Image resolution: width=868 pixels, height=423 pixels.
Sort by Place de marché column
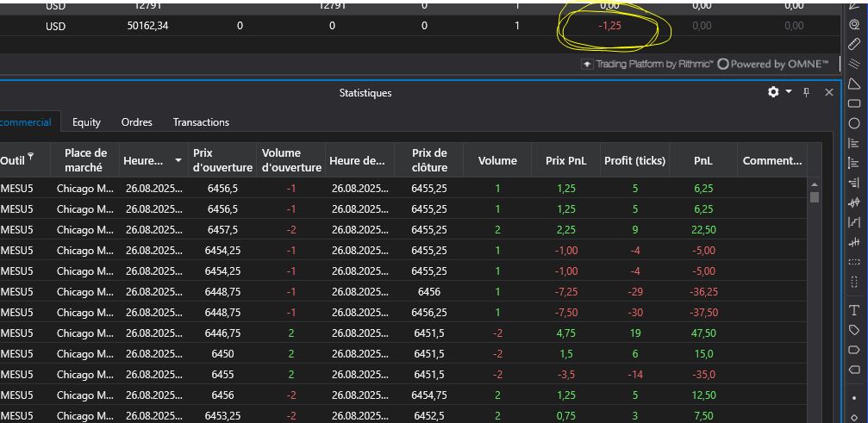[85, 159]
